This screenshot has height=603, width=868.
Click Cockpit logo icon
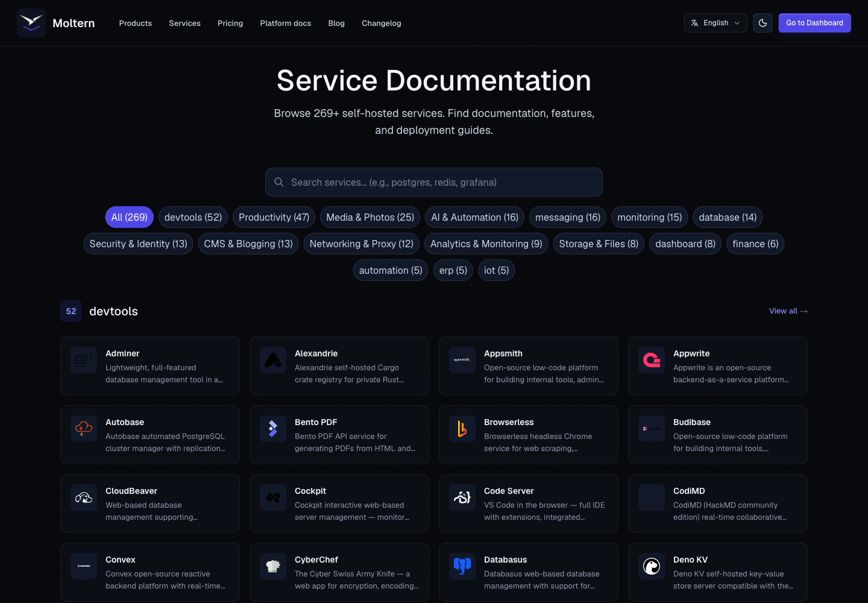(x=273, y=497)
